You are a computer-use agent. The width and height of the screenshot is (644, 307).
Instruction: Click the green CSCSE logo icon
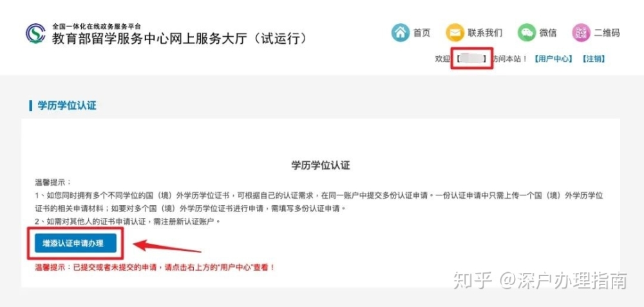point(35,34)
